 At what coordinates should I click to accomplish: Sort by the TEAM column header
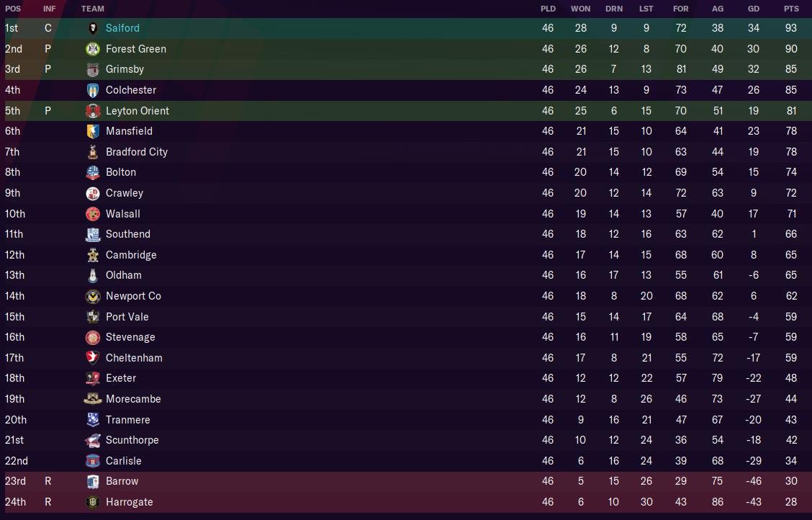click(93, 9)
